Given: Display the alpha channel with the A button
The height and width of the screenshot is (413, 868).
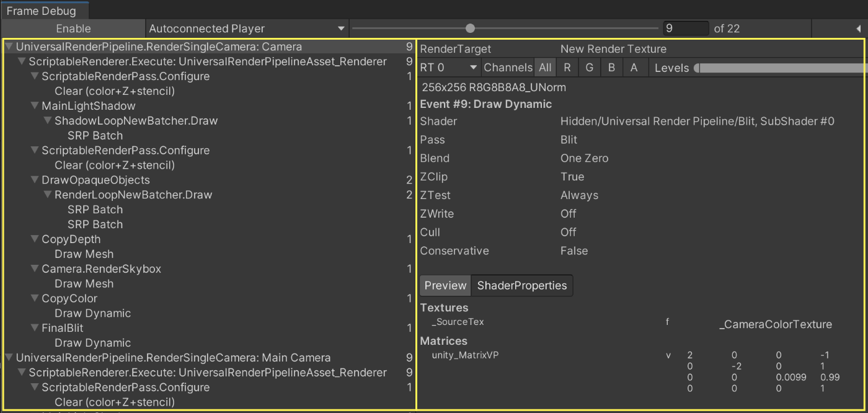Looking at the screenshot, I should tap(633, 67).
